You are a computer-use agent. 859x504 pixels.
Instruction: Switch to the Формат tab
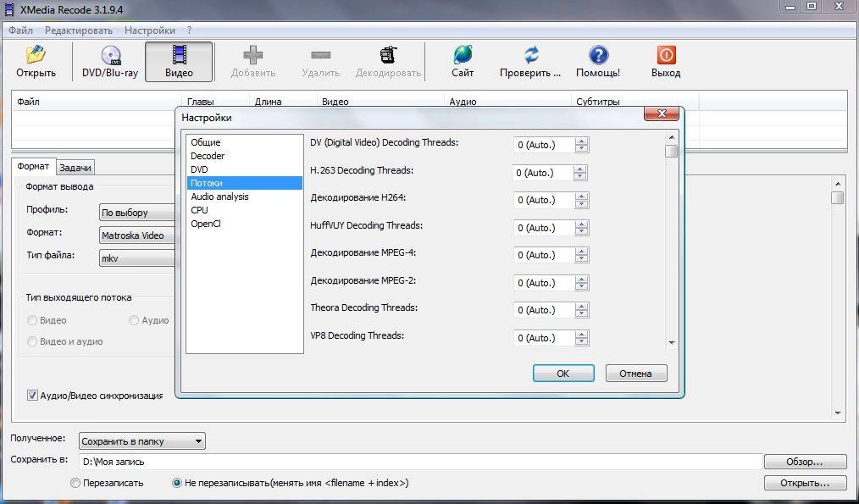pyautogui.click(x=33, y=166)
